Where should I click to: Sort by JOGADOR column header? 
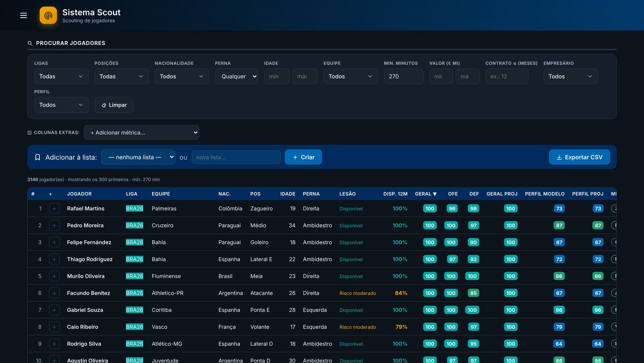point(79,194)
